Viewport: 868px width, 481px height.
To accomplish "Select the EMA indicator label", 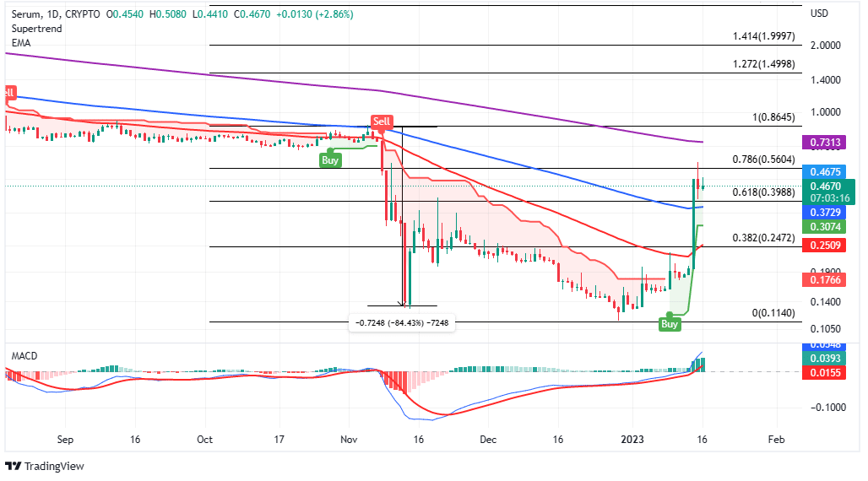I will 21,43.
